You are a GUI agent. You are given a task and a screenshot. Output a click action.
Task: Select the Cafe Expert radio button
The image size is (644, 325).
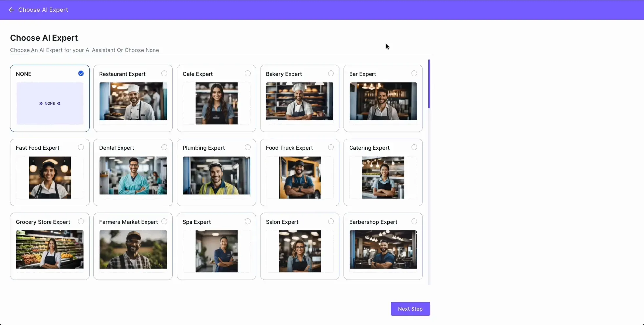click(248, 73)
